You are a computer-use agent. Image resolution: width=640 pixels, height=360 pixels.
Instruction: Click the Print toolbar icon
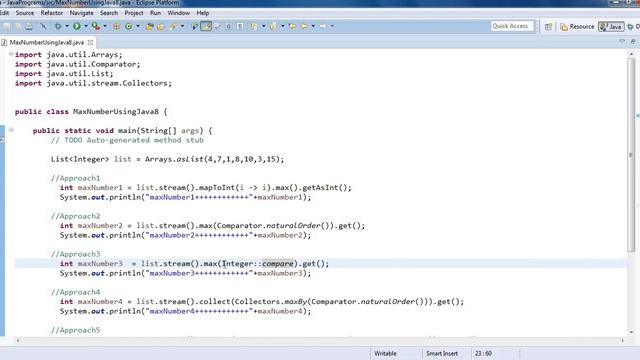click(29, 26)
